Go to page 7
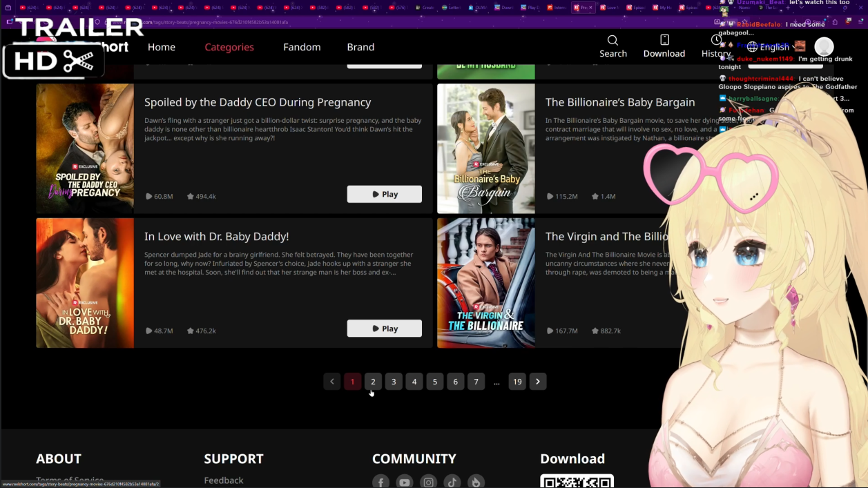This screenshot has width=868, height=488. point(476,382)
